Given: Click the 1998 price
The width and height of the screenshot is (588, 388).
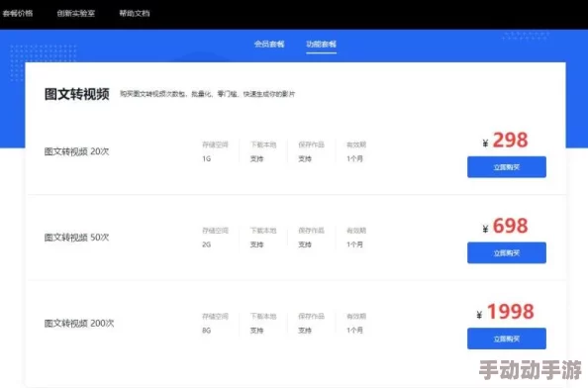Looking at the screenshot, I should point(511,312).
